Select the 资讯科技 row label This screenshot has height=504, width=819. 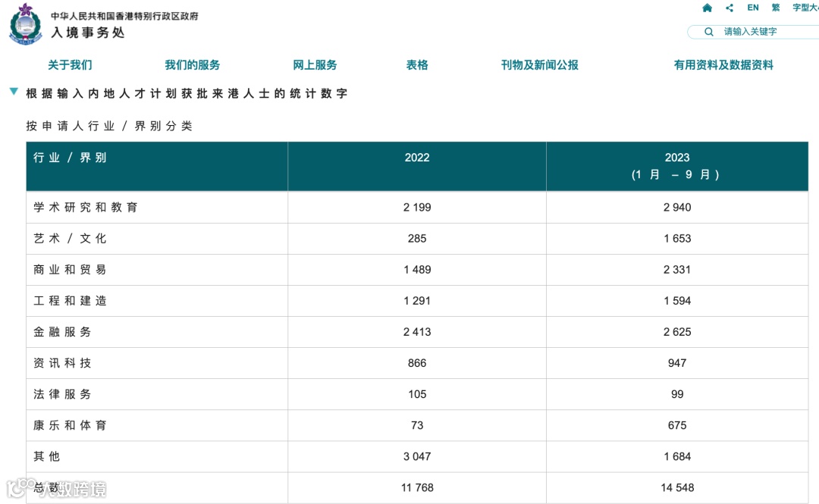[x=62, y=363]
